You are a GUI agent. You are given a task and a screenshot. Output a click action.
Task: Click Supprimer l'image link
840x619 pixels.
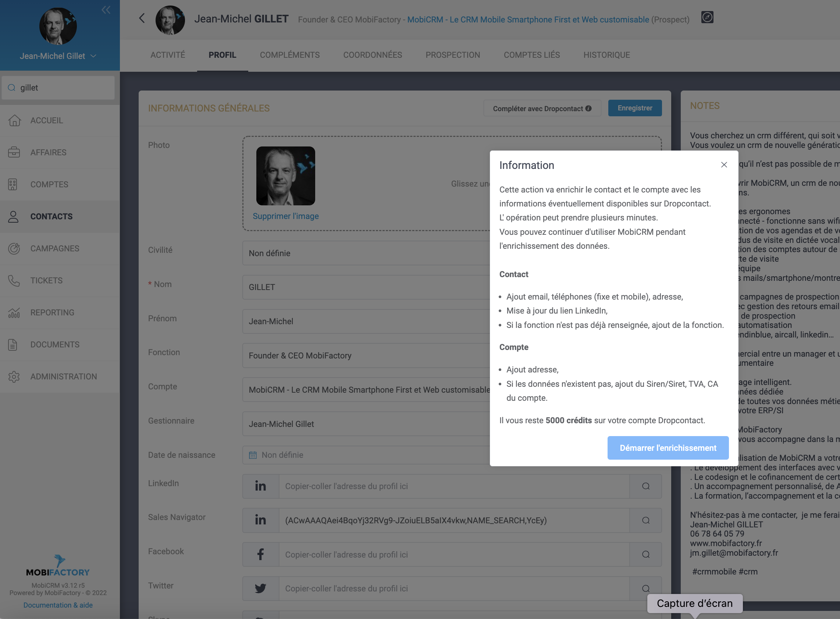[285, 216]
